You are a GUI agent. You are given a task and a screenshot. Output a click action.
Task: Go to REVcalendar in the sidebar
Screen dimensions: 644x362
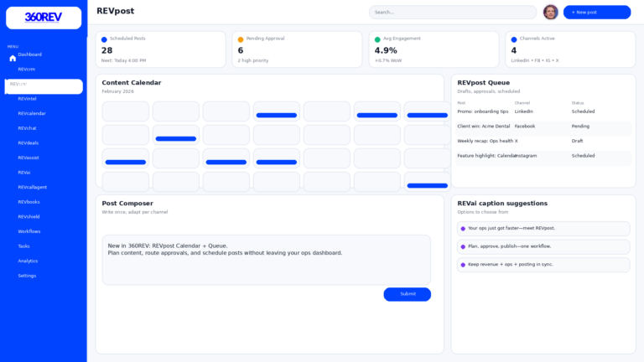pos(32,113)
